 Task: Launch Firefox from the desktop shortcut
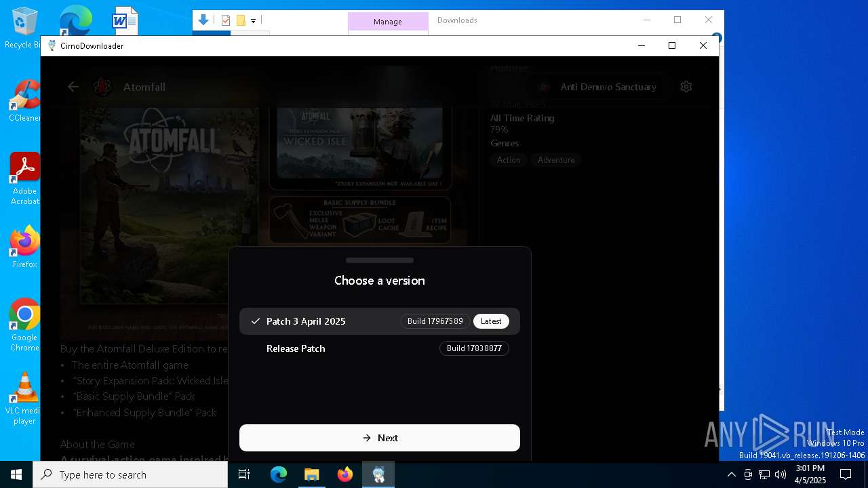point(24,247)
